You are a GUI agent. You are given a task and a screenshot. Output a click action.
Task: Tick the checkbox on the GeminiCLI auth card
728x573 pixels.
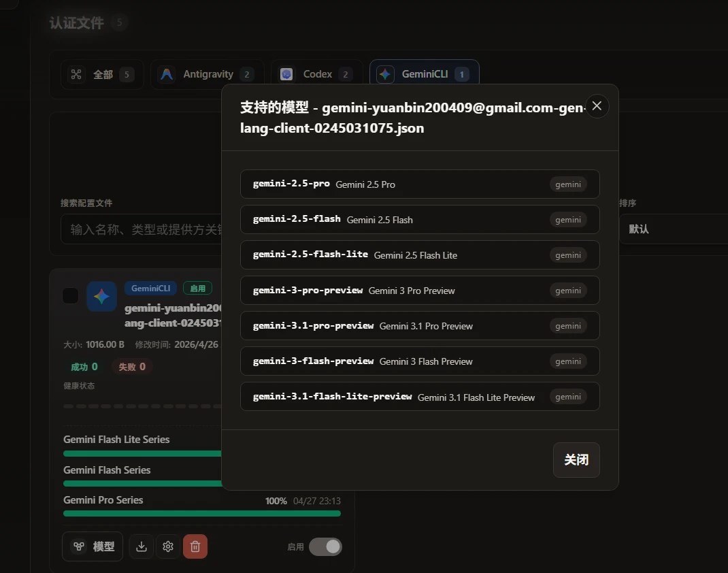[71, 296]
